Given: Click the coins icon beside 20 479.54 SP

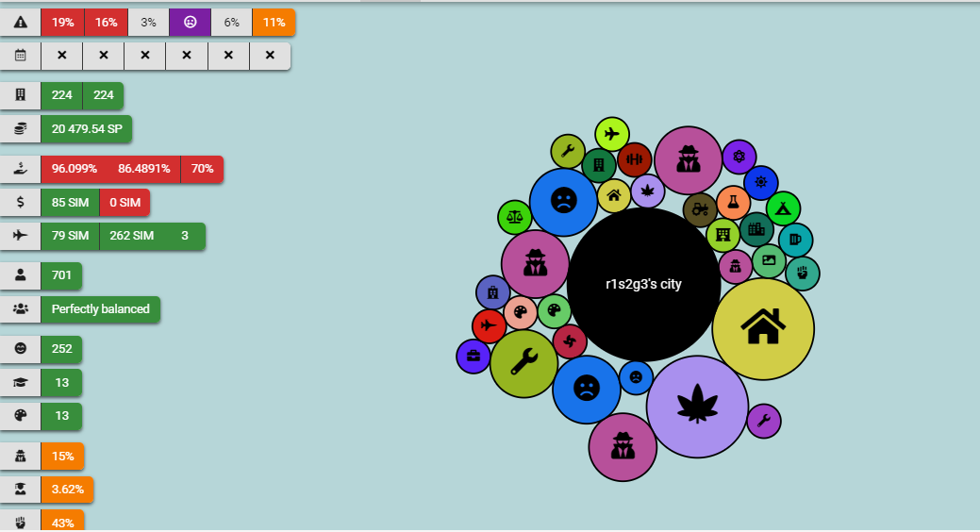Looking at the screenshot, I should [x=21, y=129].
